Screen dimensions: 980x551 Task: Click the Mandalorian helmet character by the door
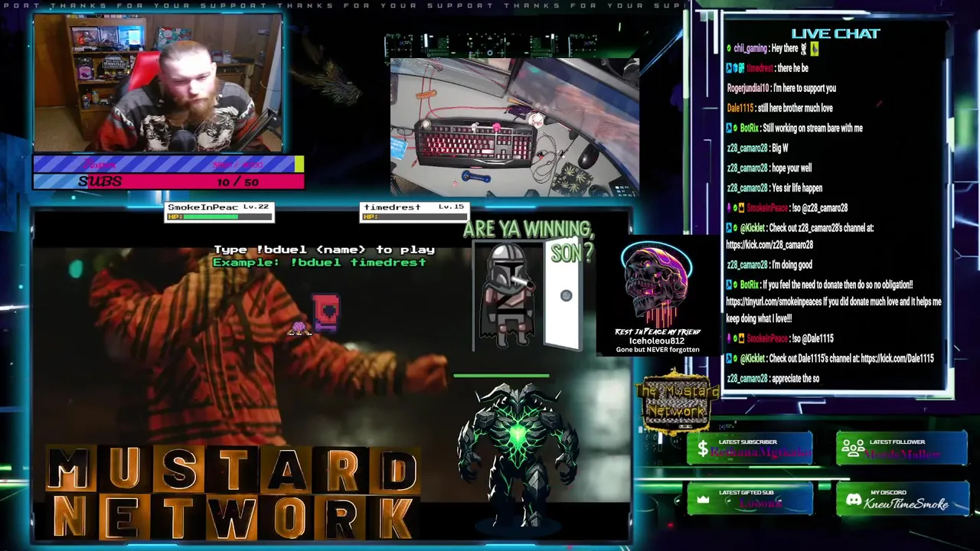click(506, 295)
